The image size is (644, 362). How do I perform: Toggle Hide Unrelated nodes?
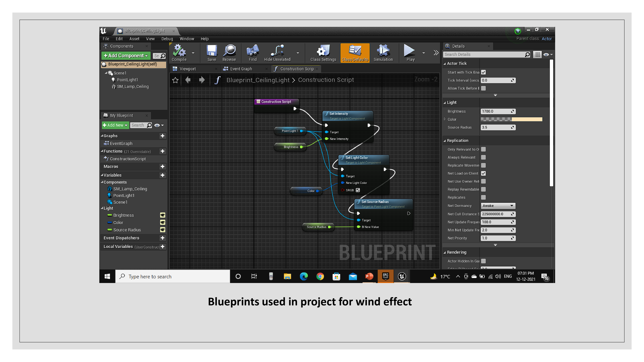click(277, 53)
